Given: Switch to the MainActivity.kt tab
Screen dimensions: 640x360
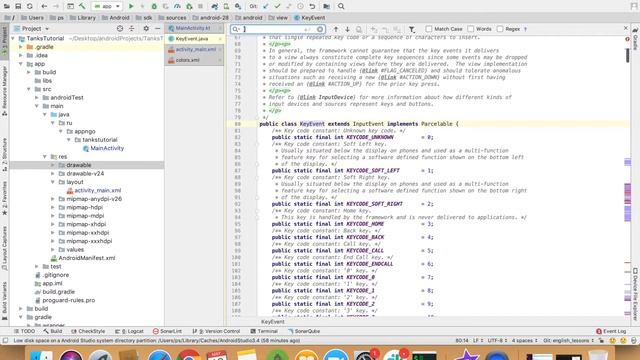Looking at the screenshot, I should point(194,28).
